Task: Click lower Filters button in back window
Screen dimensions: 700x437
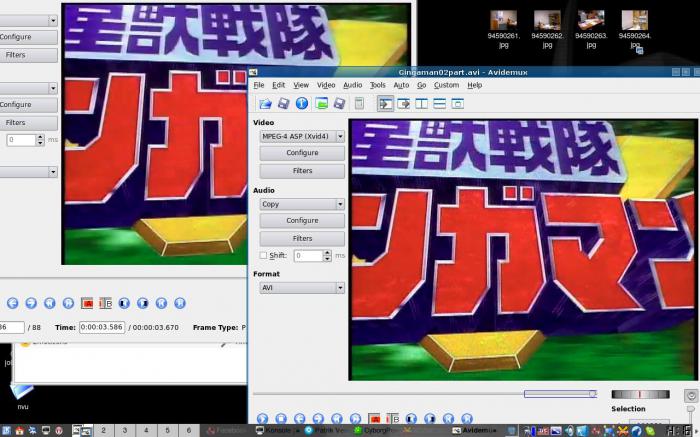Action: [28, 123]
